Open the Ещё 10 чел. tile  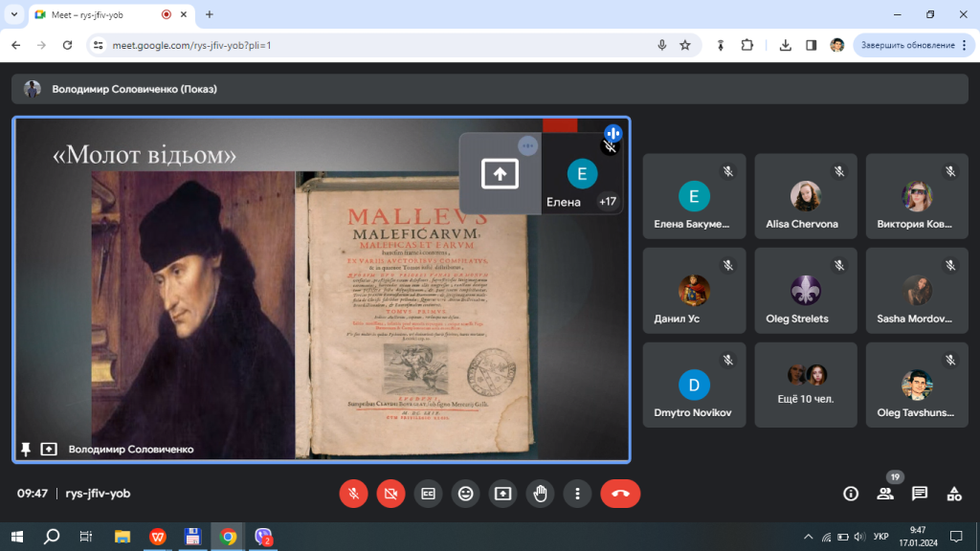[806, 385]
